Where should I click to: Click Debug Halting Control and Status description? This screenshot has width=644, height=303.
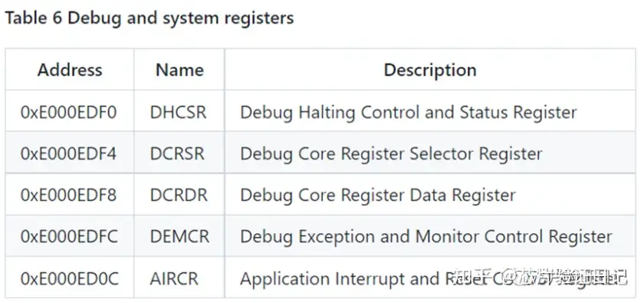409,113
